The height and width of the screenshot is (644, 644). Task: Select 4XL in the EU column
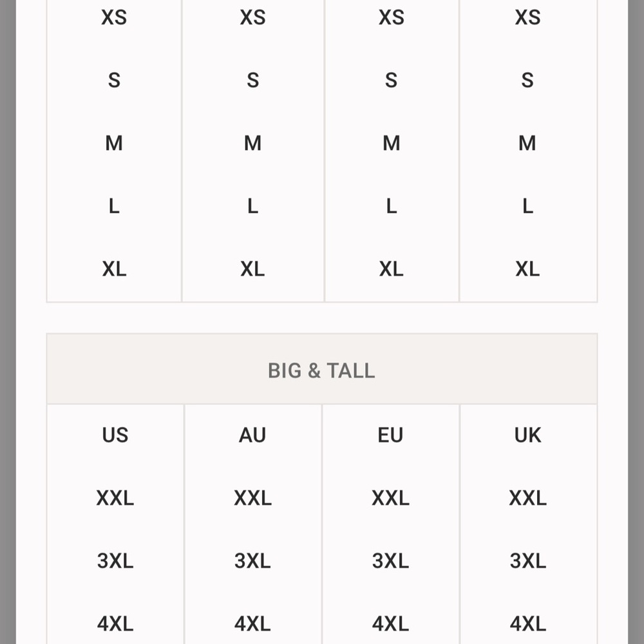point(390,623)
